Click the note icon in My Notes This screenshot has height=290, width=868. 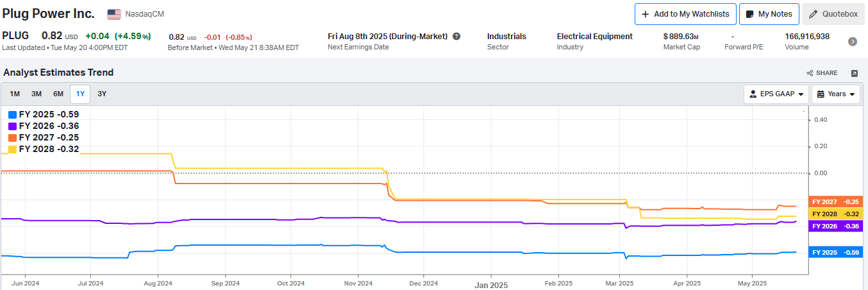point(749,14)
